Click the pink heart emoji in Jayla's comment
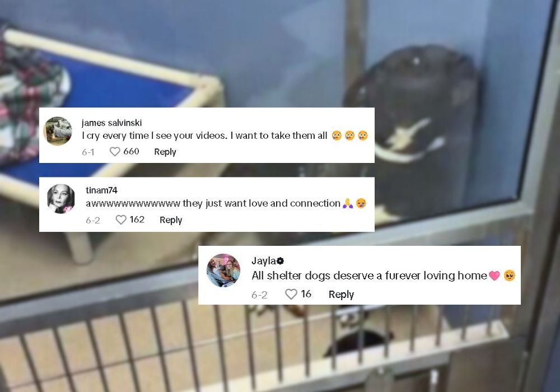Viewport: 560px width, 392px height. point(494,276)
